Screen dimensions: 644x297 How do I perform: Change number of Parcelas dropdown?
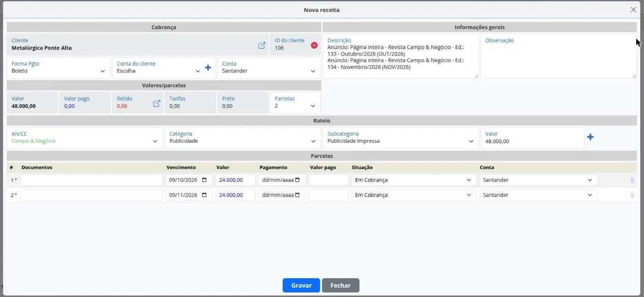point(295,102)
